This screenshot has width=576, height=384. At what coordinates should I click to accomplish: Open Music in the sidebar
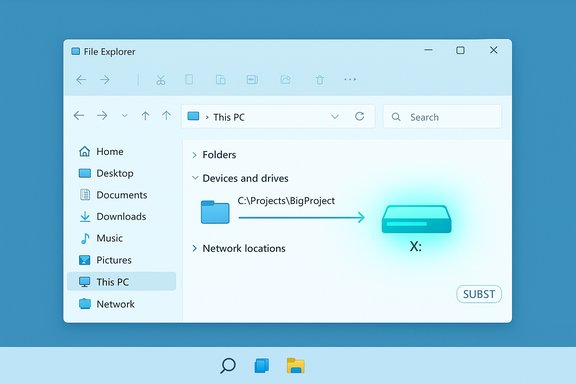click(x=122, y=238)
